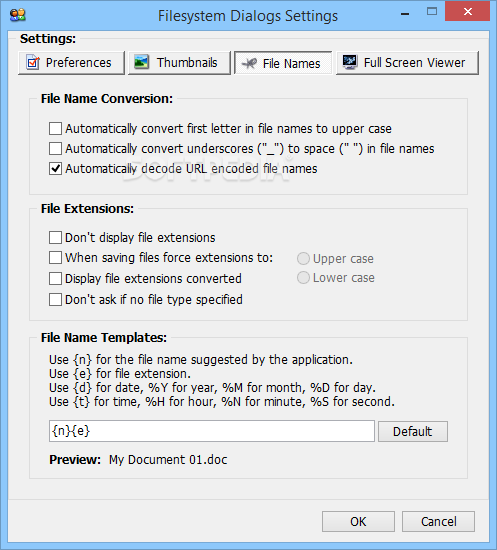This screenshot has width=497, height=550.
Task: Click the file name template input field
Action: [212, 431]
